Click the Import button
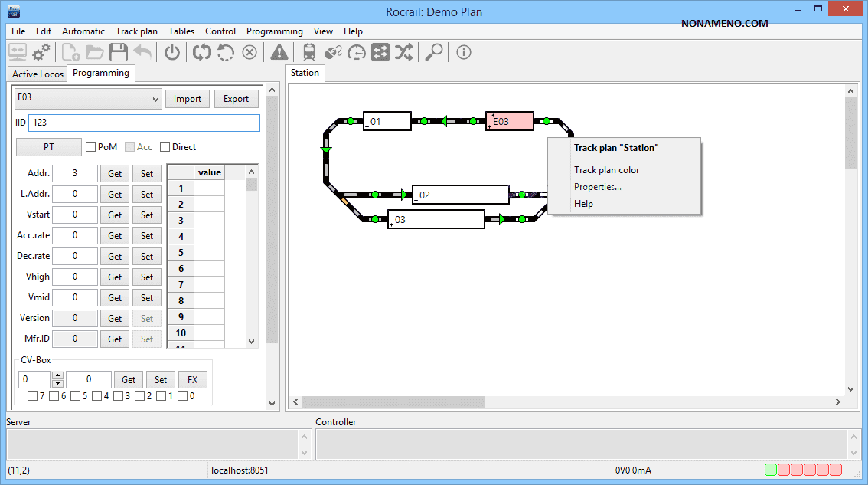This screenshot has width=868, height=485. pyautogui.click(x=187, y=99)
